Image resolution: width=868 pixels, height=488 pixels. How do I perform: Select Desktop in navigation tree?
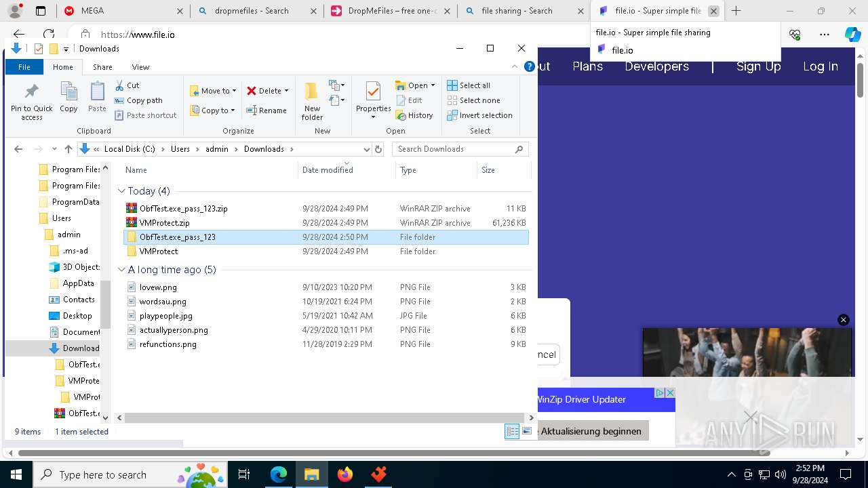77,316
